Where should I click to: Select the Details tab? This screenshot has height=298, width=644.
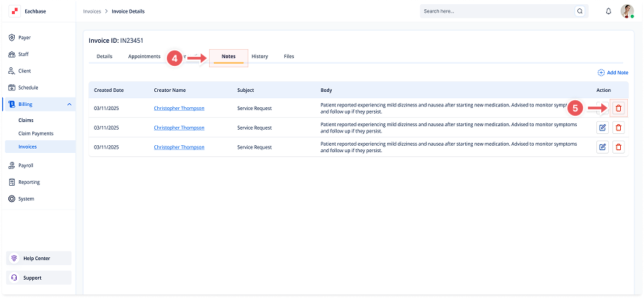(x=105, y=56)
